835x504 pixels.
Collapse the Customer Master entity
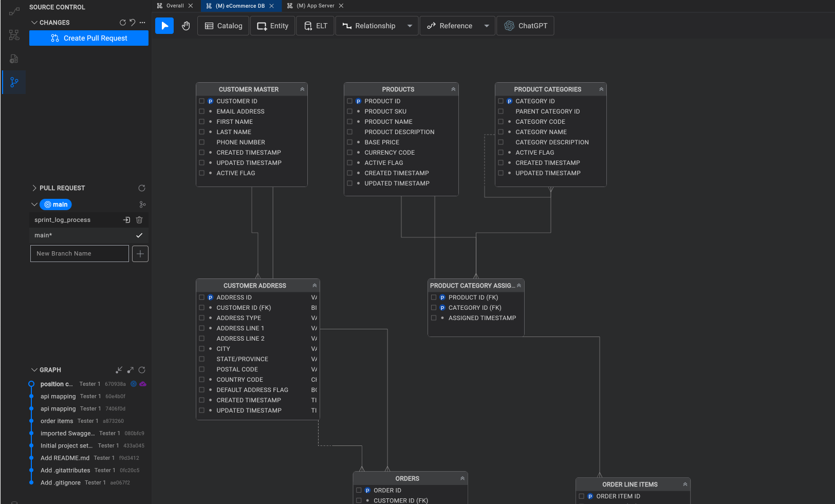pyautogui.click(x=302, y=89)
